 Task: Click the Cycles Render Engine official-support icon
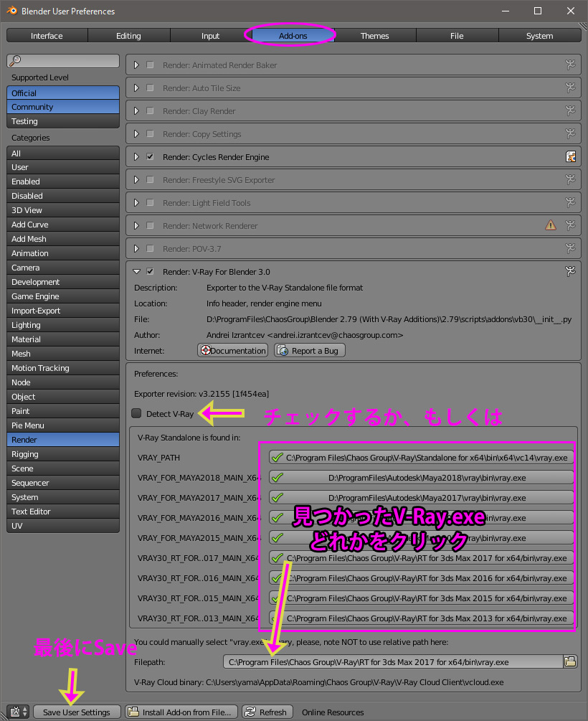tap(571, 157)
